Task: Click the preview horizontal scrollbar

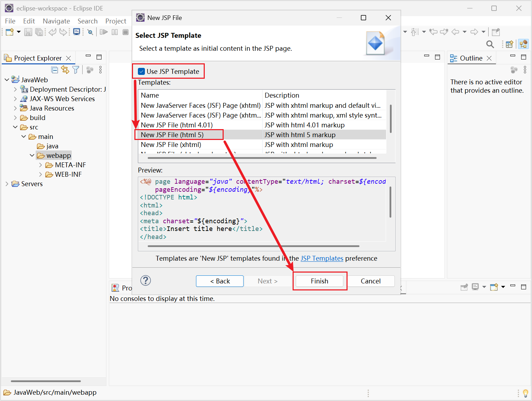Action: click(x=253, y=246)
